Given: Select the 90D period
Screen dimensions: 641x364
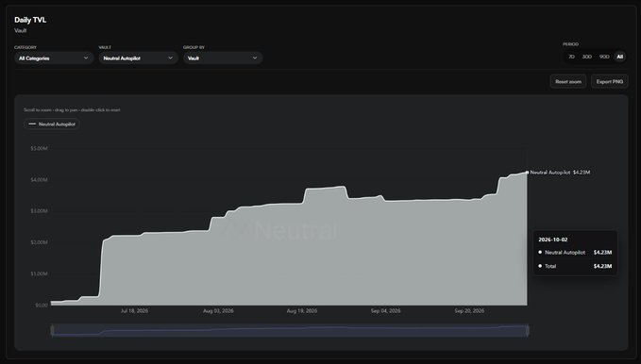Looking at the screenshot, I should point(604,57).
